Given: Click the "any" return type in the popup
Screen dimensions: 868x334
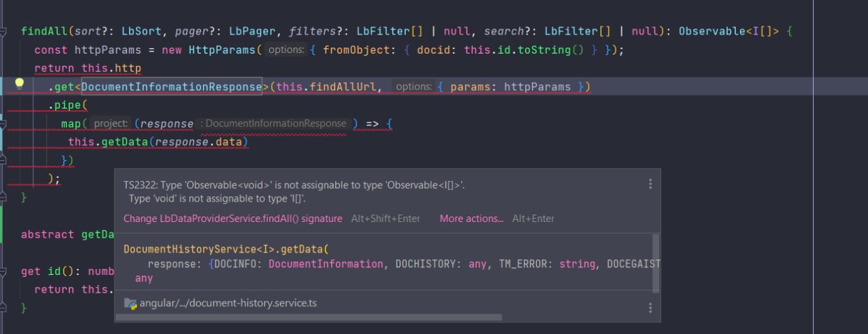Looking at the screenshot, I should coord(144,278).
